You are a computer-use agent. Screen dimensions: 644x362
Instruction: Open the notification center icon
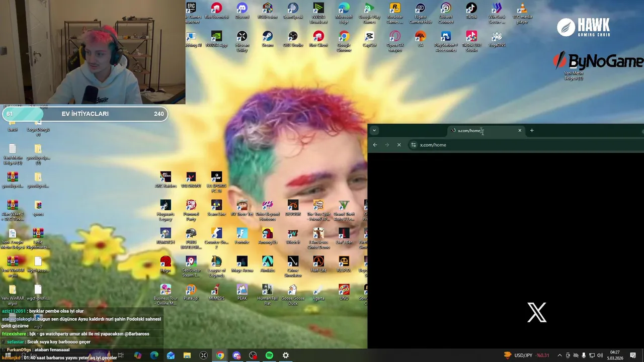click(x=633, y=355)
